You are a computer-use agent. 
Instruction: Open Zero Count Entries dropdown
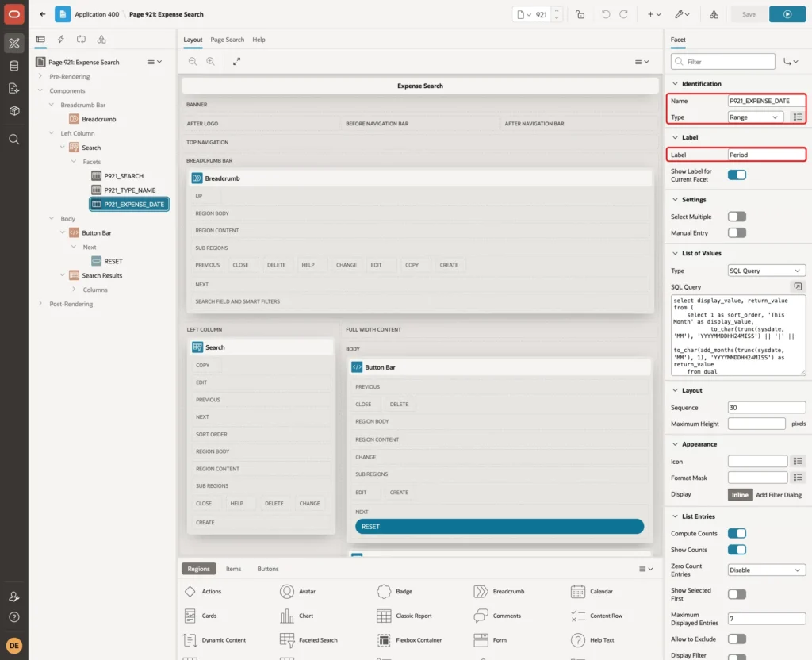(767, 570)
